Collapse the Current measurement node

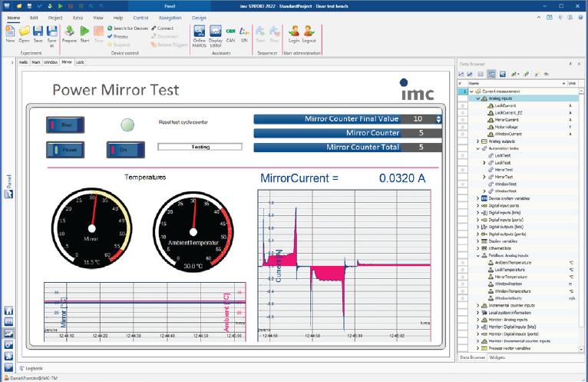[x=472, y=91]
